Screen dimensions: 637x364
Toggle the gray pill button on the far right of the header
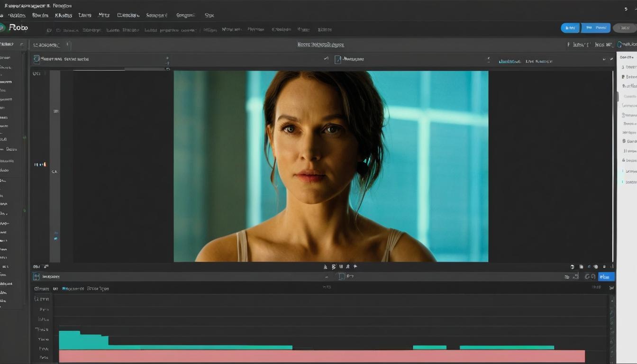click(x=625, y=28)
